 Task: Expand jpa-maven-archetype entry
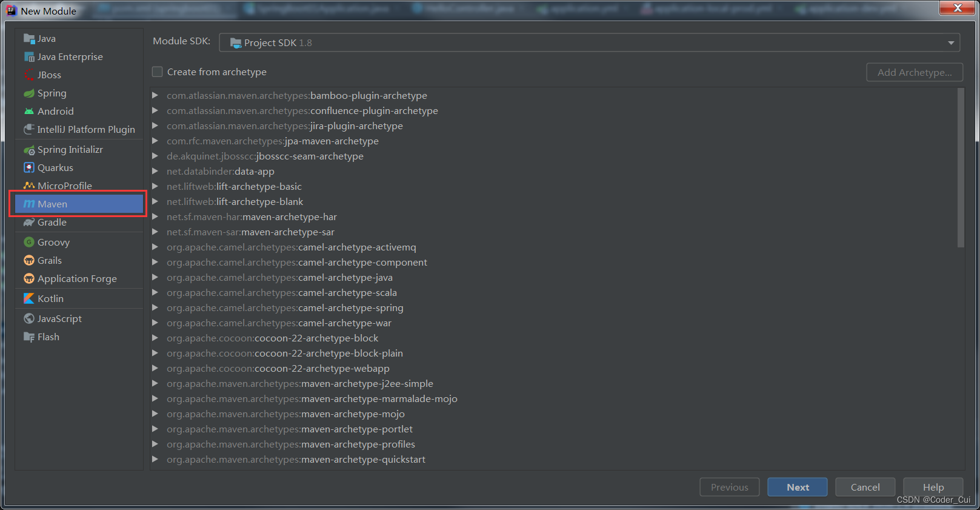point(155,141)
